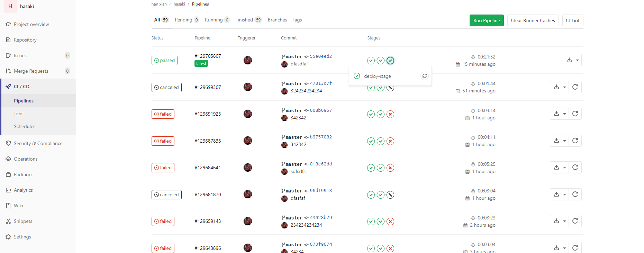Open commit link 47313d7f

pos(321,83)
